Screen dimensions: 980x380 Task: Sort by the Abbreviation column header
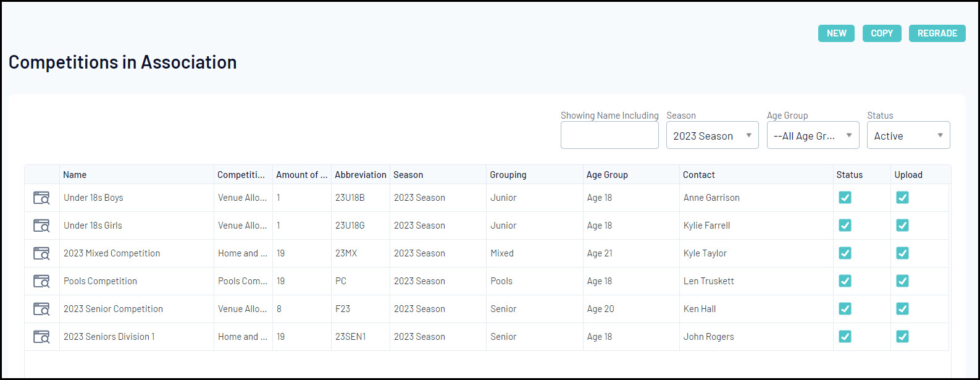[x=361, y=175]
